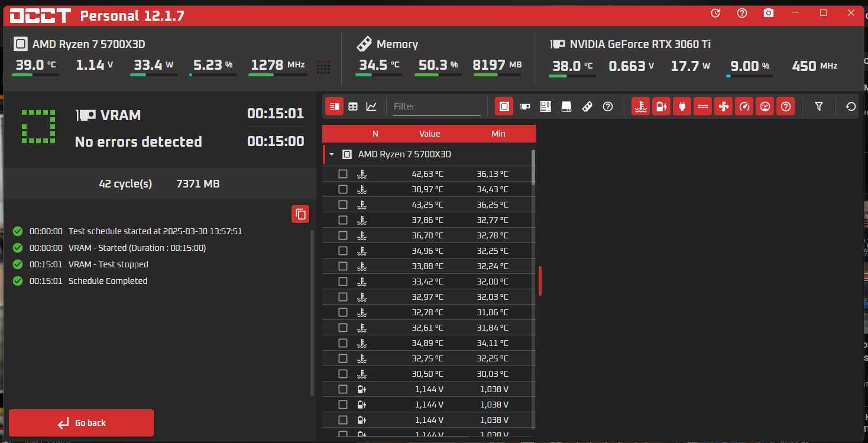Screen dimensions: 868x443
Task: Check the box for the 42,63 °C row
Action: click(x=343, y=174)
